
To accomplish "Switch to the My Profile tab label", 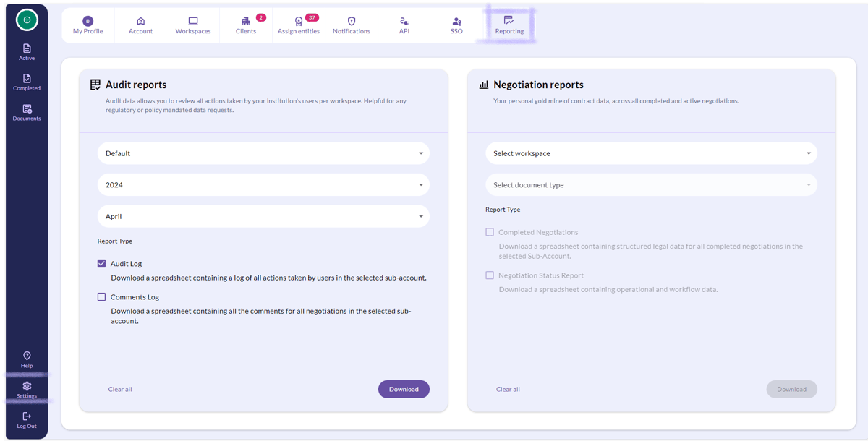I will [x=88, y=31].
